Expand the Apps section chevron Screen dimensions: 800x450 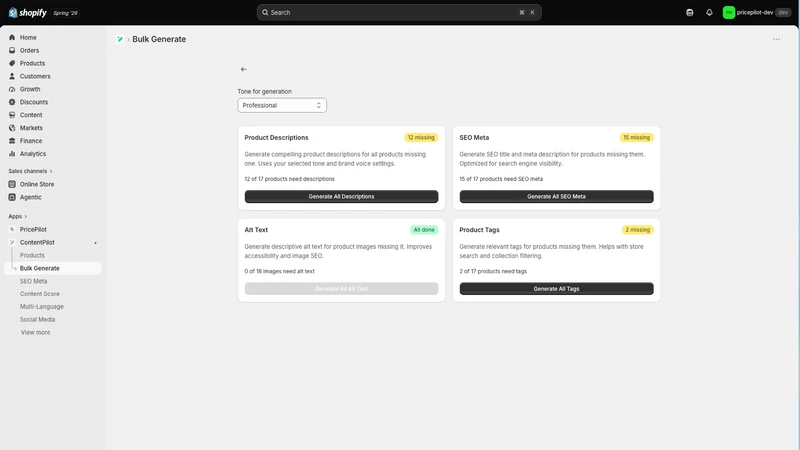26,216
